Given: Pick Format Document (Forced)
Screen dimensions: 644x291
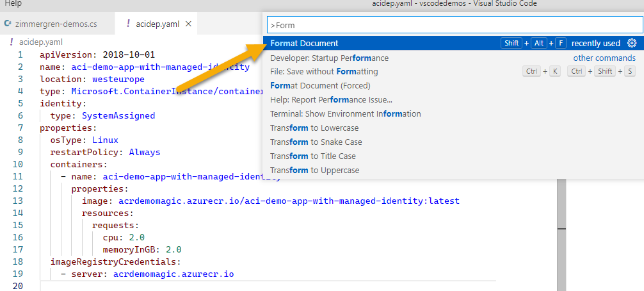Looking at the screenshot, I should click(320, 86).
